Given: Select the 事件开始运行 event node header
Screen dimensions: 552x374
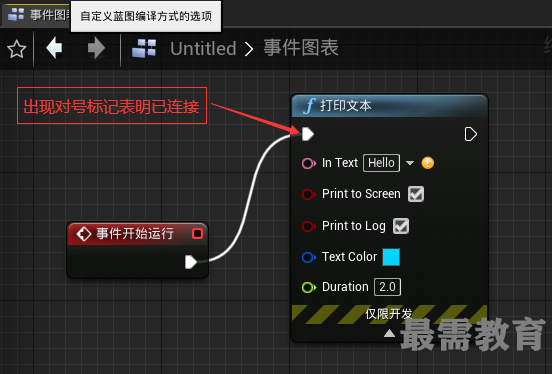Looking at the screenshot, I should tap(137, 233).
